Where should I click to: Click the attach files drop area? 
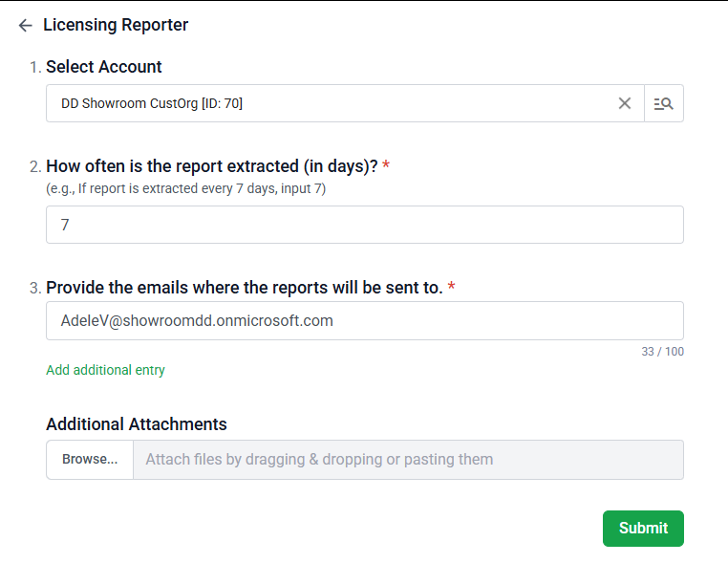coord(408,460)
